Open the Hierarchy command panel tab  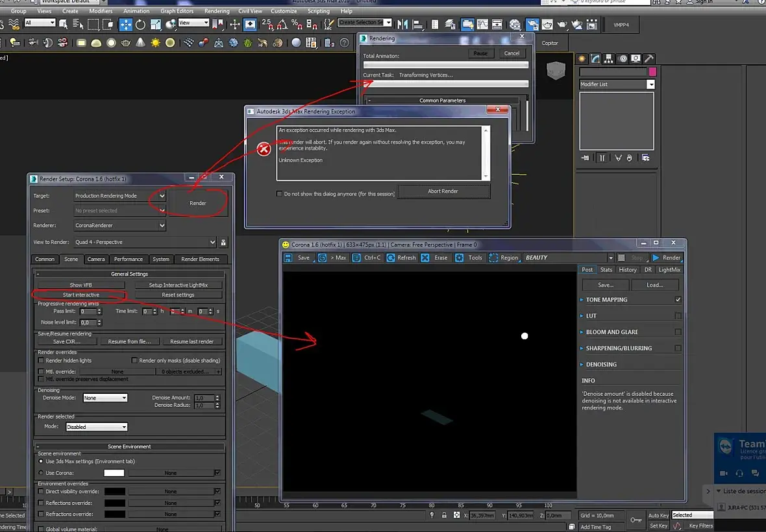609,58
